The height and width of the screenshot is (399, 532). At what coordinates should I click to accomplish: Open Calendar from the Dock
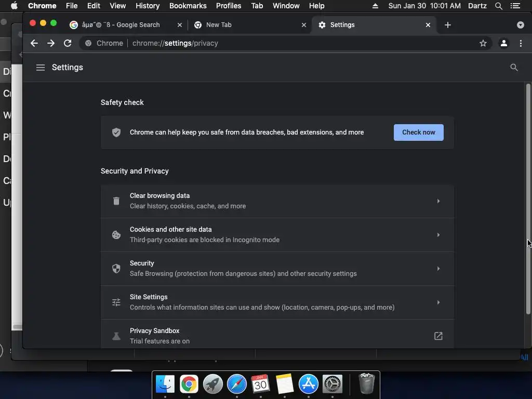pos(261,384)
